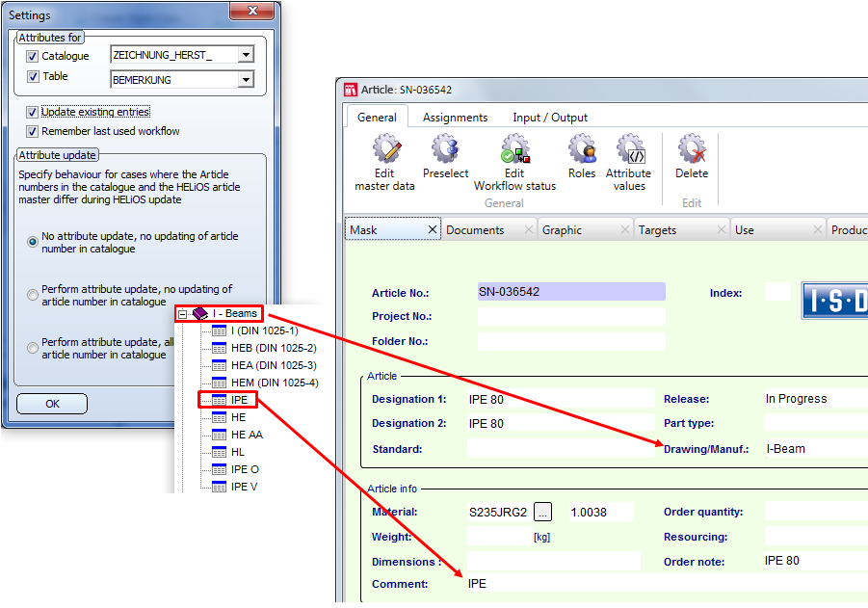Image resolution: width=868 pixels, height=608 pixels.
Task: Select the Targets tab
Action: [681, 229]
